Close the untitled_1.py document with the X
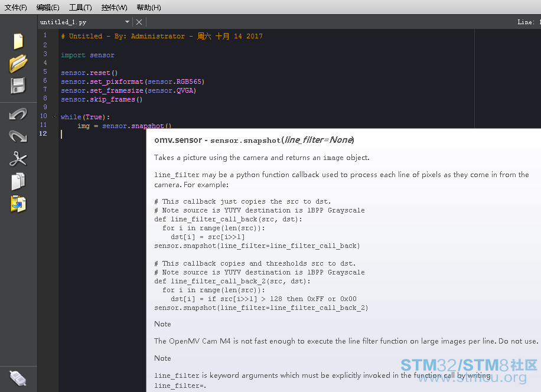Viewport: 541px width, 392px height. pos(139,22)
